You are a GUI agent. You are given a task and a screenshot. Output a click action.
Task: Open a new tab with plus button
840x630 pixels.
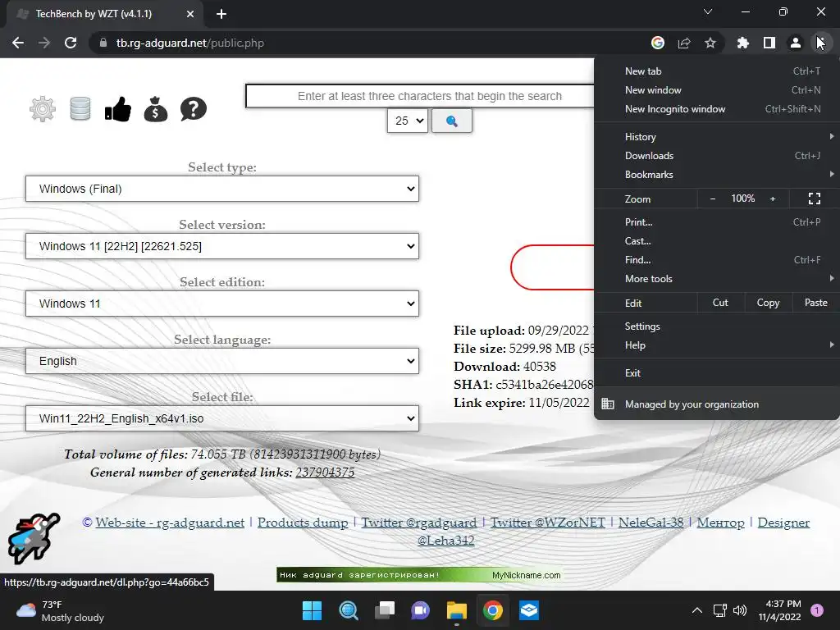(x=221, y=14)
